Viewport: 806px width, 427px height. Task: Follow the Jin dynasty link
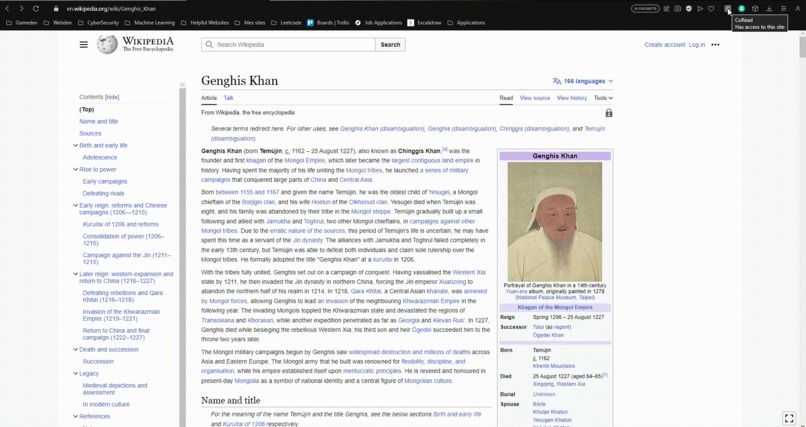[x=307, y=240]
